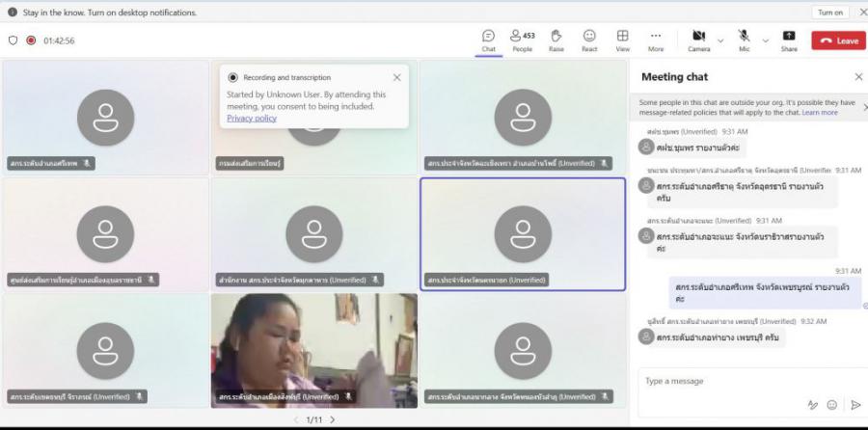Expand the Mic options dropdown arrow
The height and width of the screenshot is (430, 868).
(766, 40)
